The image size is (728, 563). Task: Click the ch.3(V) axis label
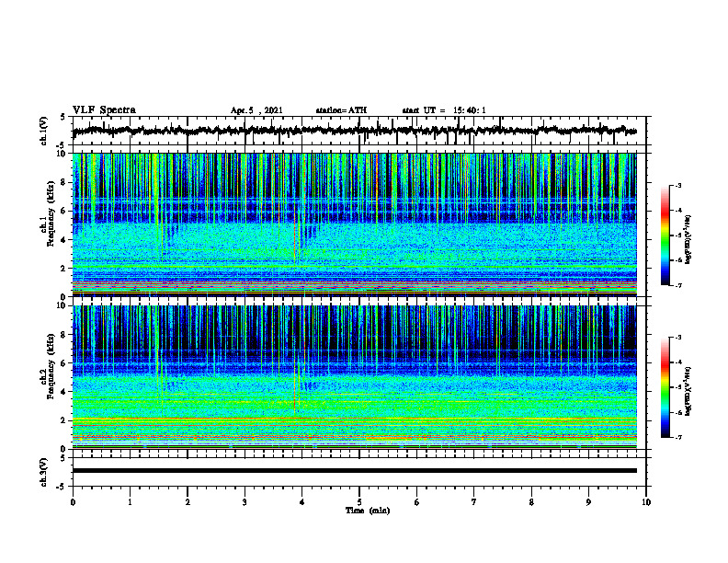click(x=44, y=472)
